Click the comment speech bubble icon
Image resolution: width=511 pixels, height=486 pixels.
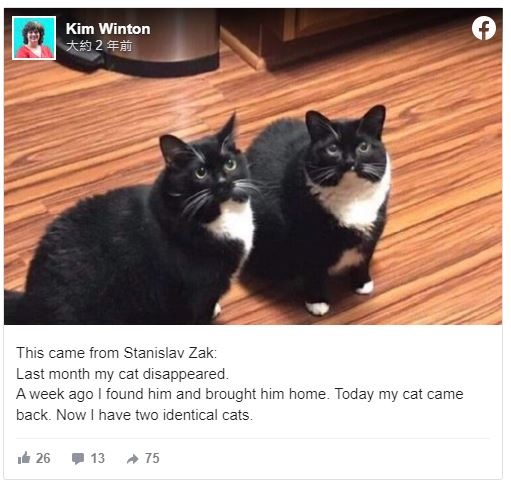[78, 458]
